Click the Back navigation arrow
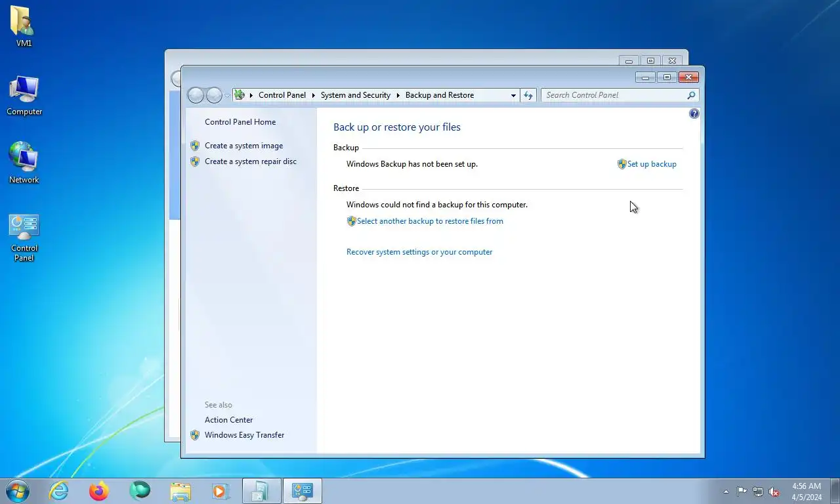Screen dimensions: 840x504 tap(196, 95)
